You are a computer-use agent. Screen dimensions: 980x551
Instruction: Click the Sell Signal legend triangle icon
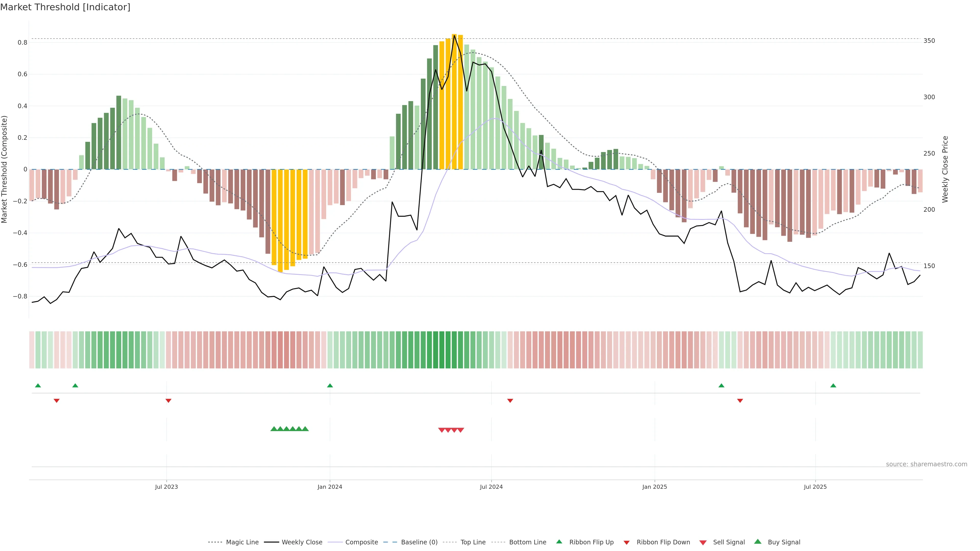coord(703,543)
